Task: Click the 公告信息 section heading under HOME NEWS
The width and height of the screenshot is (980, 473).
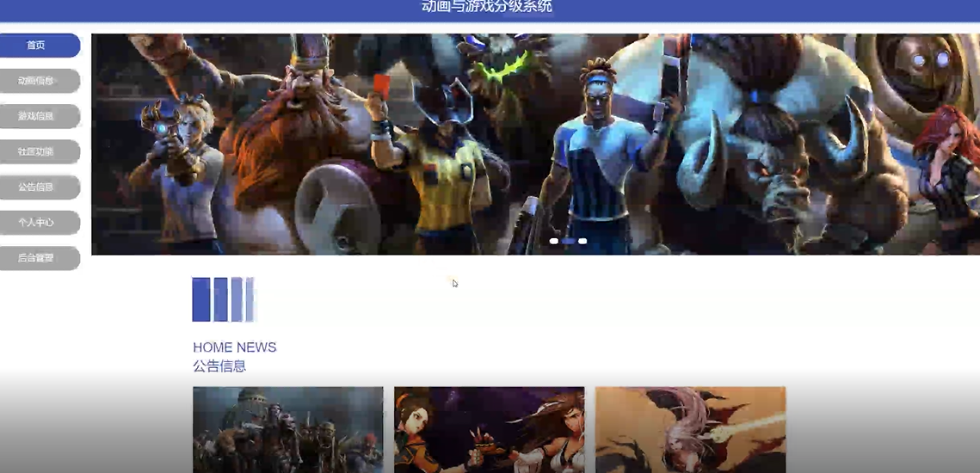Action: (219, 366)
